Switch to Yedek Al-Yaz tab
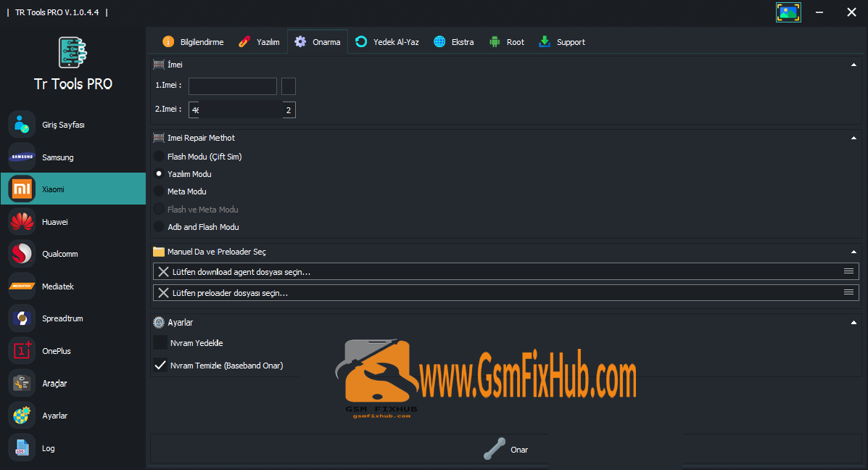 (x=387, y=42)
